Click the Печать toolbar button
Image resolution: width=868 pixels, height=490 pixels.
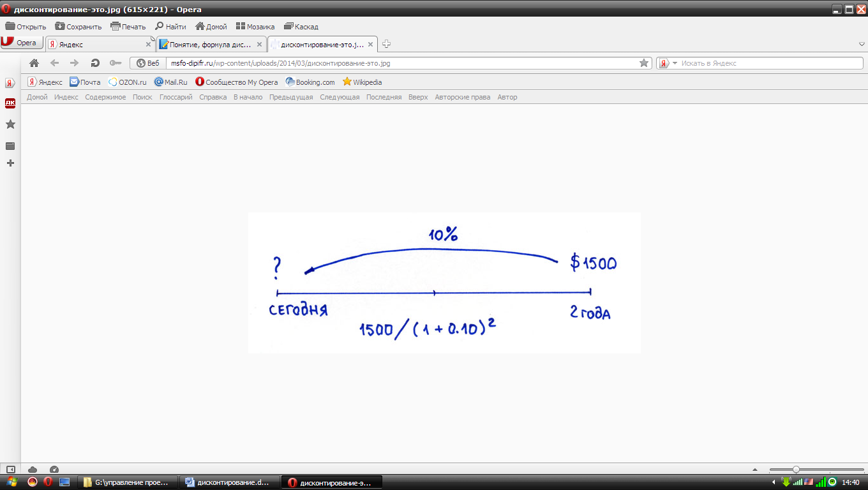[128, 27]
